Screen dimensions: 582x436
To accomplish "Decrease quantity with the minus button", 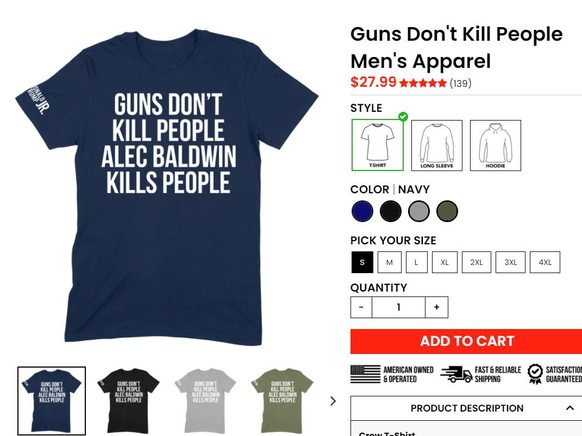I will point(361,307).
